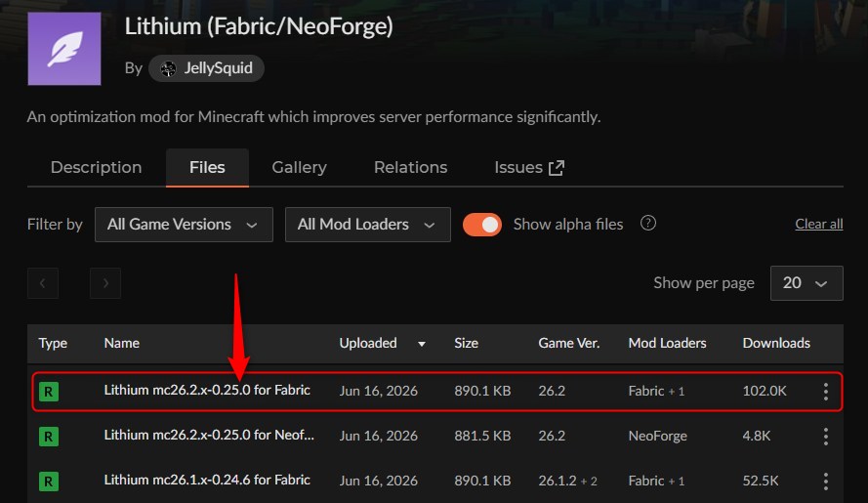Click 52.5K downloads value
868x503 pixels.
click(x=760, y=481)
